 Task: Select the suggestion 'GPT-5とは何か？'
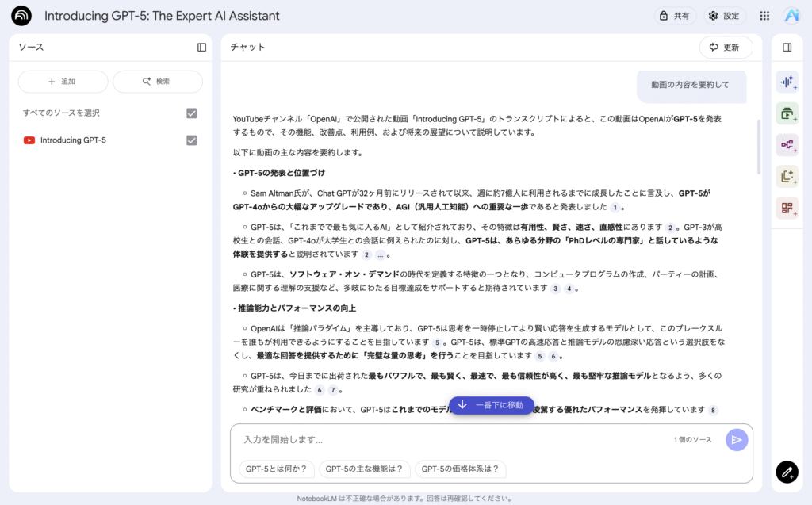[276, 469]
